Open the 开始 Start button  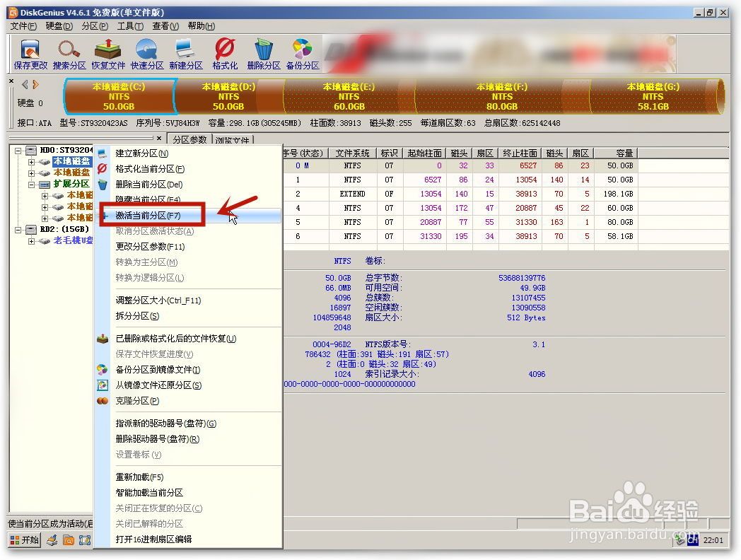(x=25, y=539)
